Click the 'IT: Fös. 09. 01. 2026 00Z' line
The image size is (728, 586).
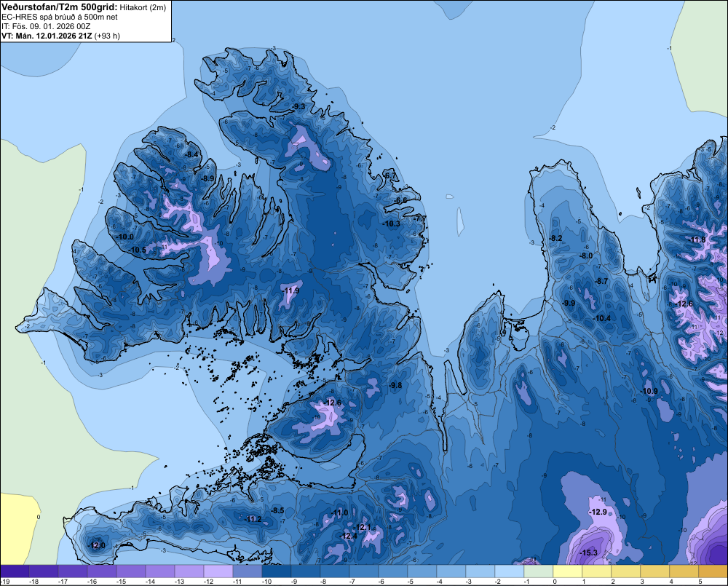tap(46, 26)
